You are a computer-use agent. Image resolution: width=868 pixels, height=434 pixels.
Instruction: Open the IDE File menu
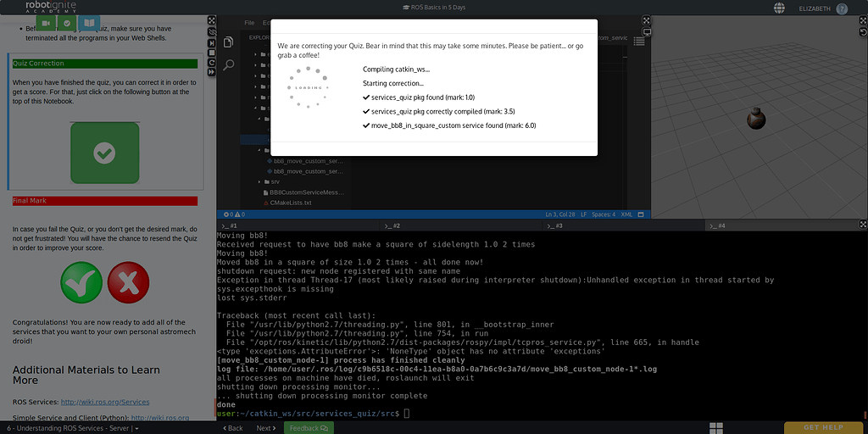pyautogui.click(x=250, y=23)
